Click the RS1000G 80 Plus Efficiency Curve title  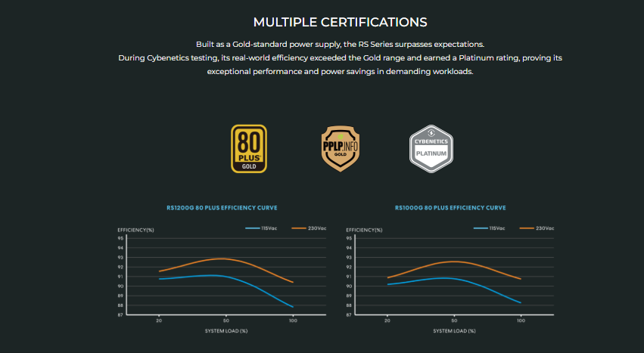(x=450, y=207)
